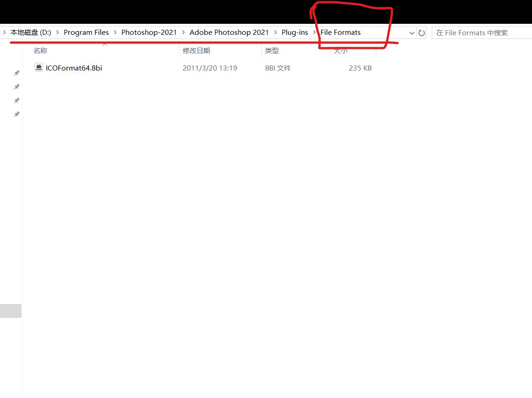The height and width of the screenshot is (398, 532).
Task: Sort files by the 类型 column header
Action: [x=271, y=51]
